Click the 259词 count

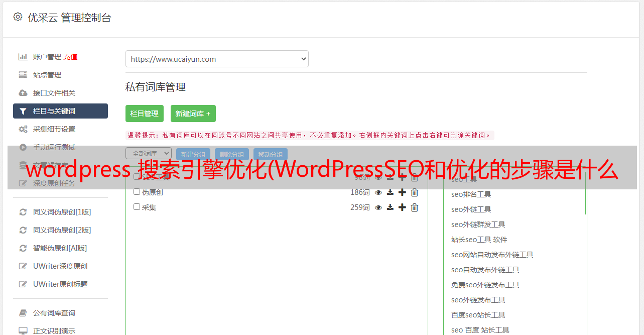tap(360, 207)
